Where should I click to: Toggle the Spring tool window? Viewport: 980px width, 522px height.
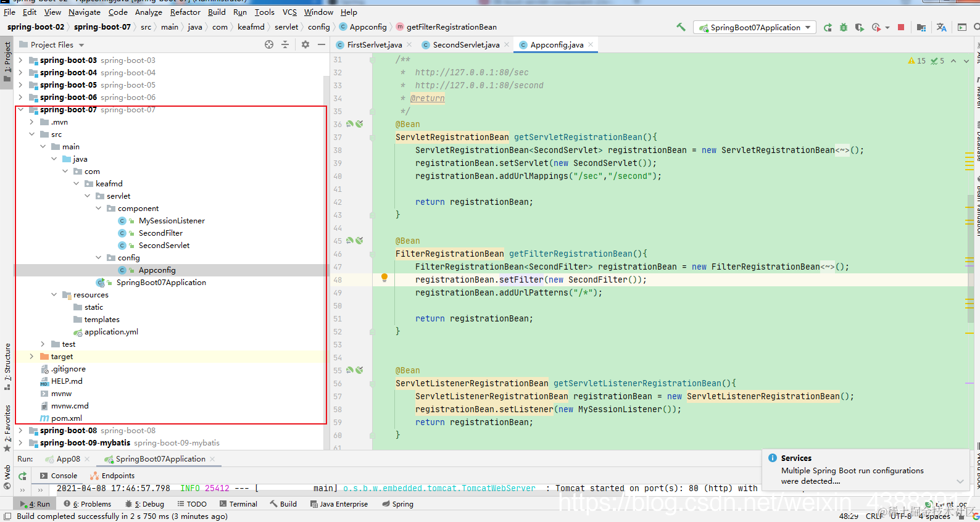397,504
